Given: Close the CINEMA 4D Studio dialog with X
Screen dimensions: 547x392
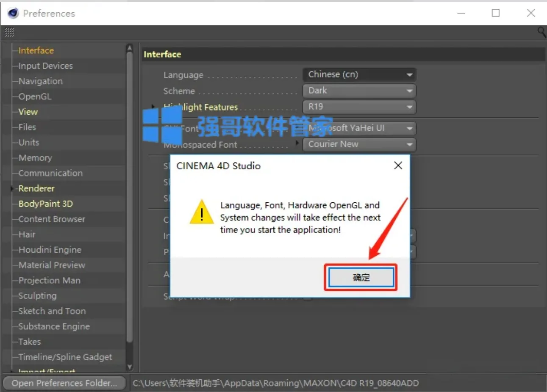Looking at the screenshot, I should point(398,166).
